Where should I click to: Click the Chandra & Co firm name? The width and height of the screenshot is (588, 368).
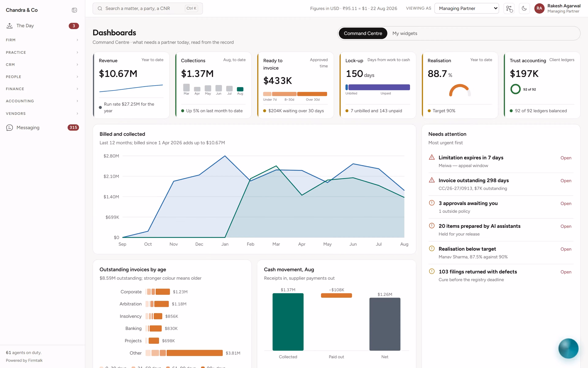(22, 10)
